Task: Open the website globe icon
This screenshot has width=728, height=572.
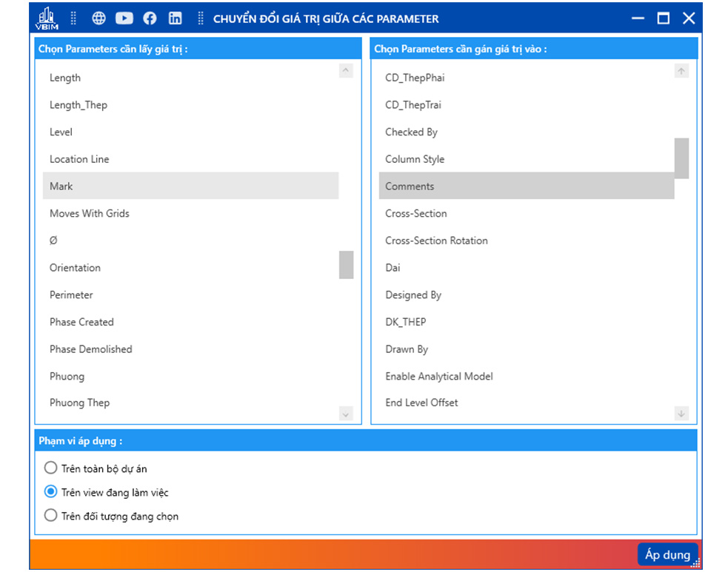Action: (x=99, y=18)
